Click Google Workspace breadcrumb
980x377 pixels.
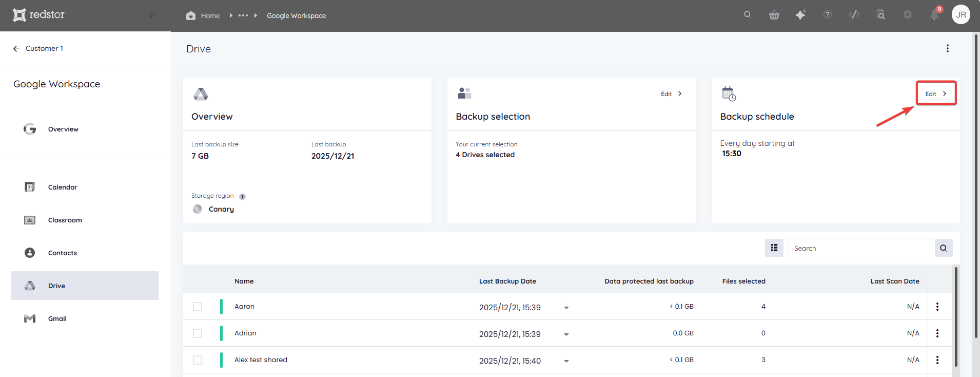[296, 15]
